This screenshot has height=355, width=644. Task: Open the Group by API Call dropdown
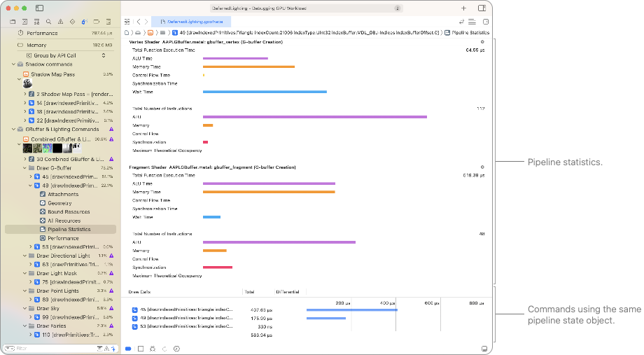64,55
